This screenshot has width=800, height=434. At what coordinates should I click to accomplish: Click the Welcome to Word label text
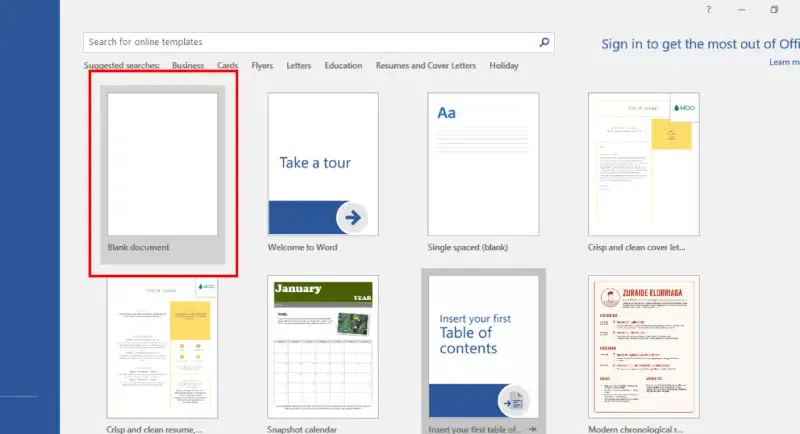302,247
